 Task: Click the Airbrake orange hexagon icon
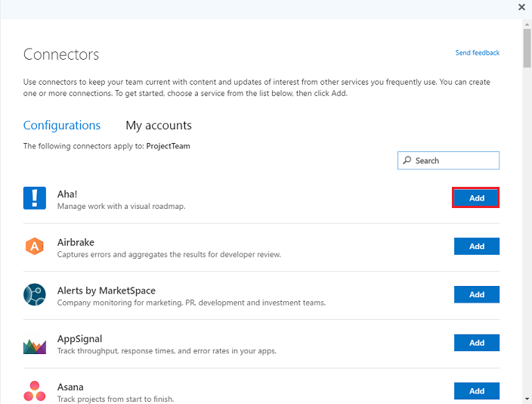pyautogui.click(x=35, y=247)
